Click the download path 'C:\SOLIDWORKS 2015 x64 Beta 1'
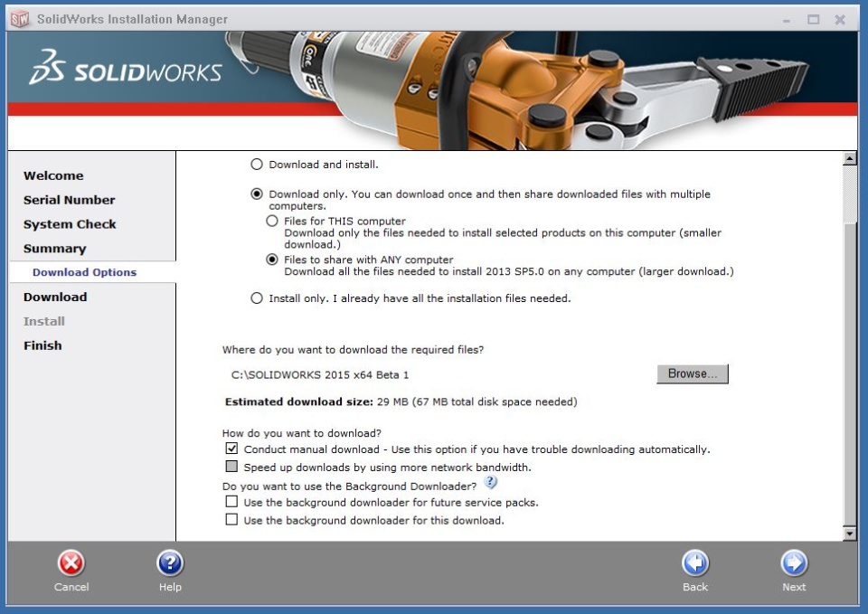This screenshot has height=614, width=868. click(x=320, y=375)
